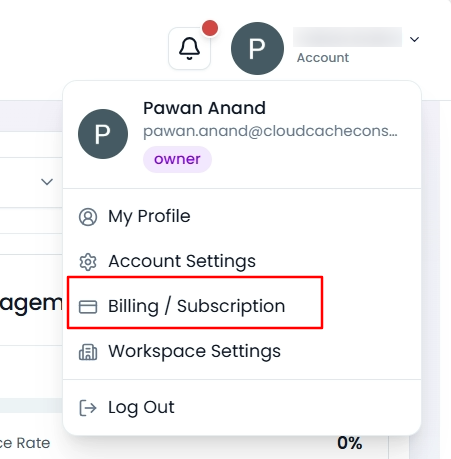Select Log Out menu item
The image size is (451, 459).
(242, 407)
